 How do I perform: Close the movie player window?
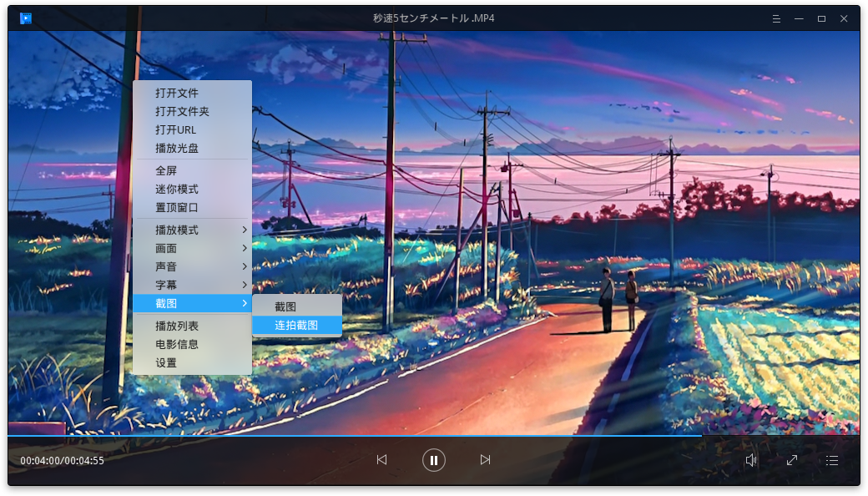[844, 19]
